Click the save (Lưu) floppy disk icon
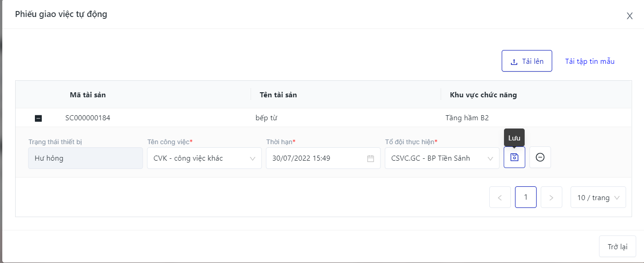This screenshot has height=263, width=644. 514,157
